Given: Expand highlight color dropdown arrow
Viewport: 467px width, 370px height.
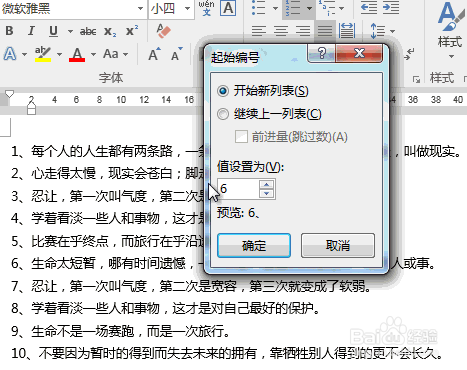Looking at the screenshot, I should tap(59, 54).
